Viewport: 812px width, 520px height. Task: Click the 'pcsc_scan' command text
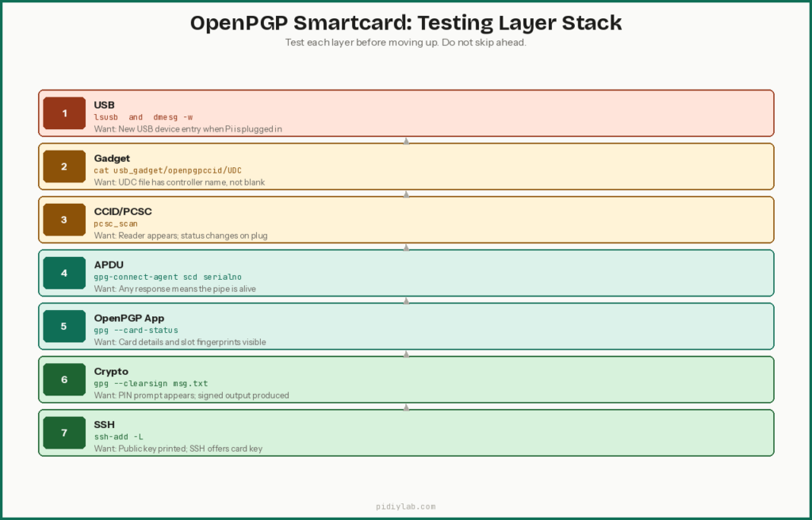pyautogui.click(x=116, y=224)
